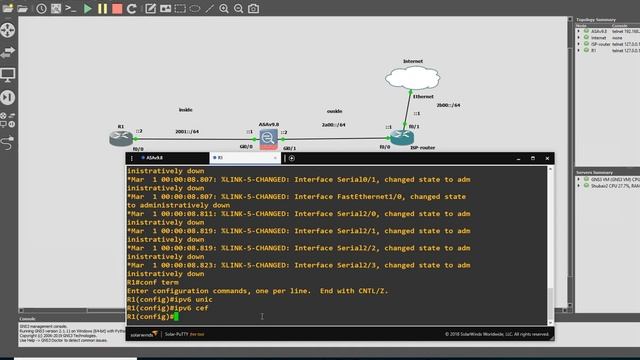This screenshot has width=640, height=360.
Task: Click the zoom out magnifier icon
Action: pos(238,8)
